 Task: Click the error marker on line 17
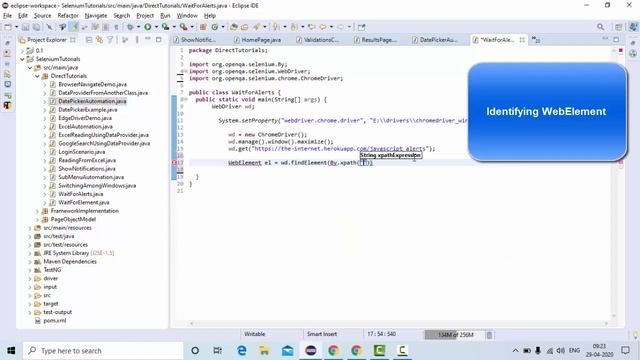[174, 162]
